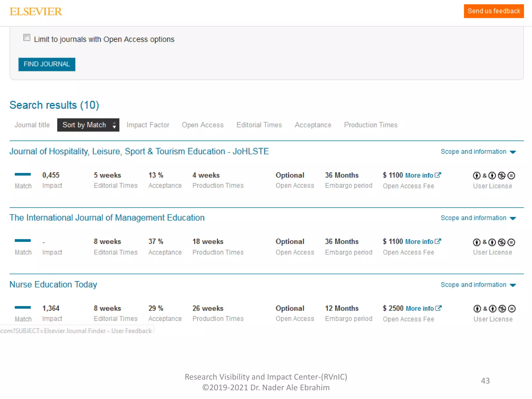
Task: Open The International Journal of Management Education
Action: pyautogui.click(x=107, y=218)
